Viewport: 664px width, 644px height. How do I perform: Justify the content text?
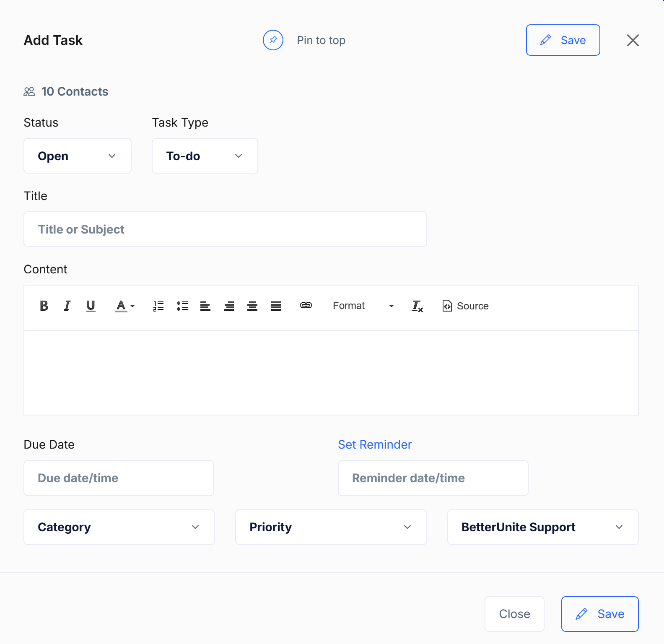[x=276, y=306]
